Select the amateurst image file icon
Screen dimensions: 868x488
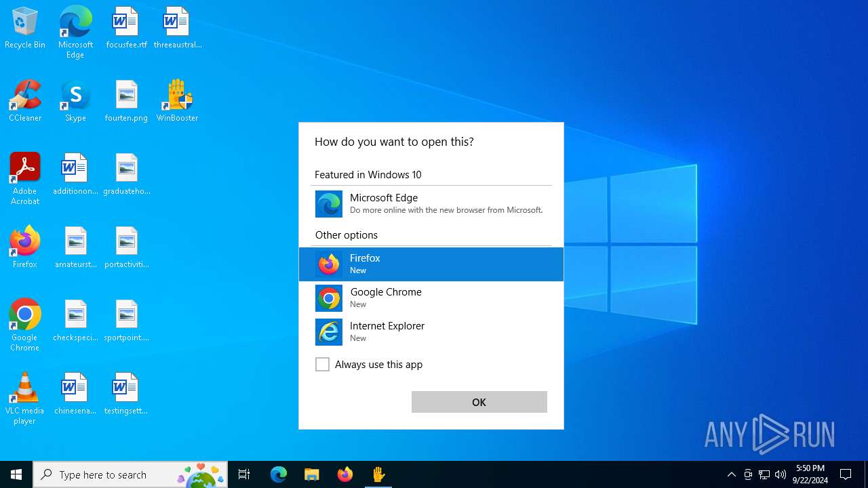point(75,248)
